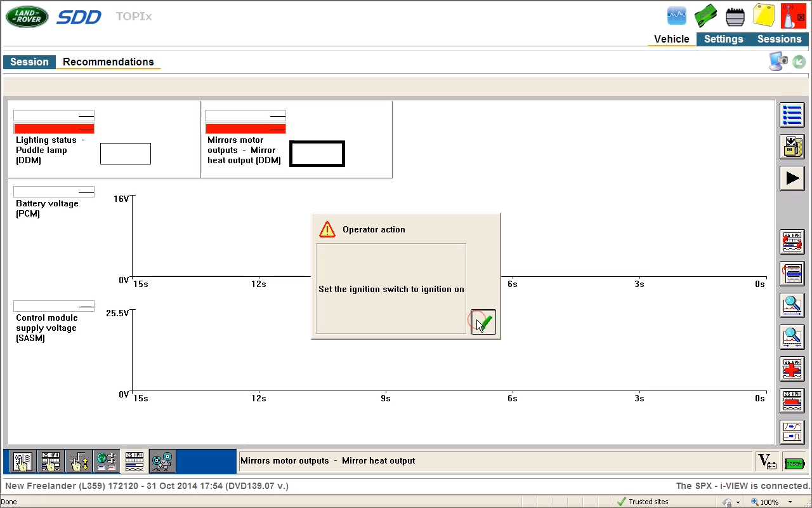Click the Land Rover logo
812x508 pixels.
[27, 17]
